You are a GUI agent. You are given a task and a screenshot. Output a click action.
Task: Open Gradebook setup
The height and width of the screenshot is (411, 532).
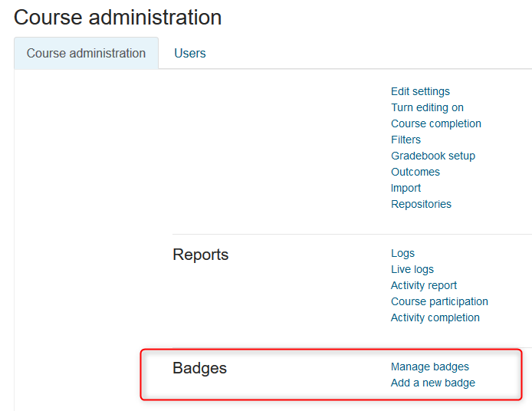pos(433,156)
